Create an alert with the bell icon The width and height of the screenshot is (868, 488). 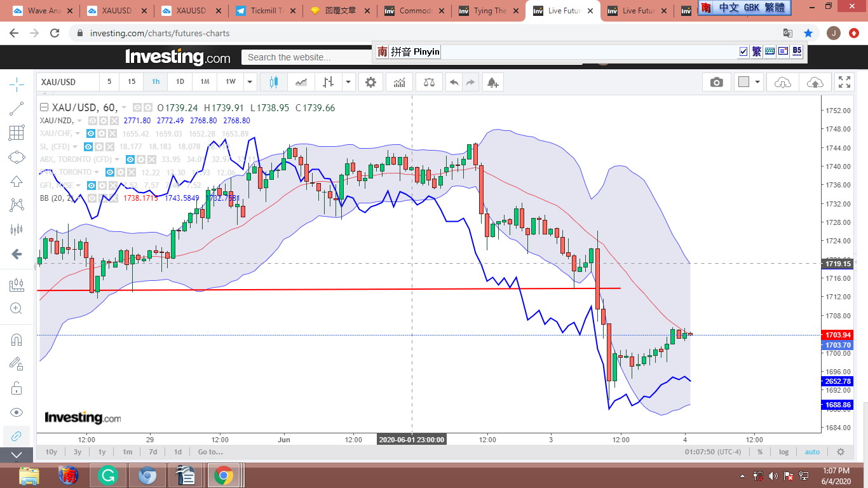click(492, 82)
